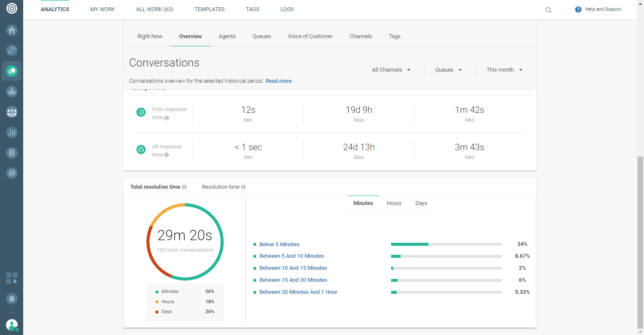
Task: Click the search magnifier icon
Action: 548,10
